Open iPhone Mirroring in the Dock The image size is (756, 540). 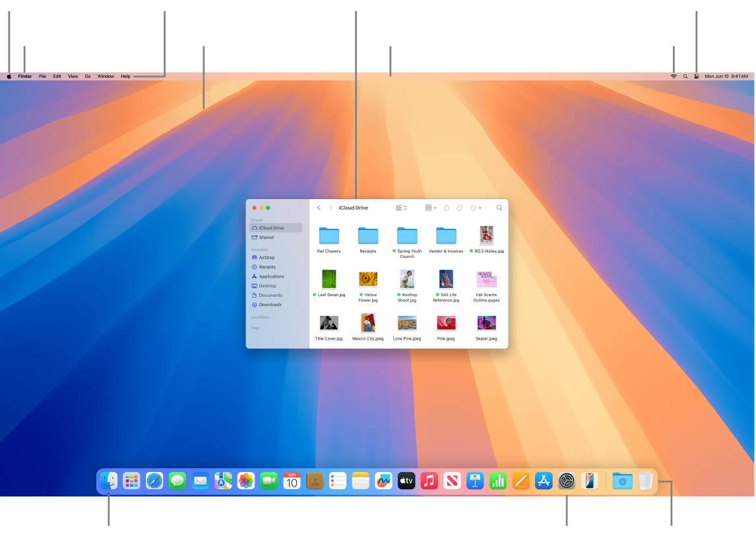590,481
